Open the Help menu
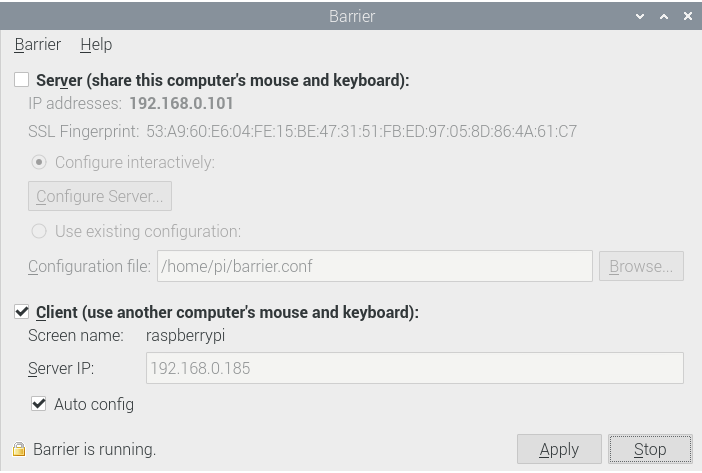 point(96,44)
